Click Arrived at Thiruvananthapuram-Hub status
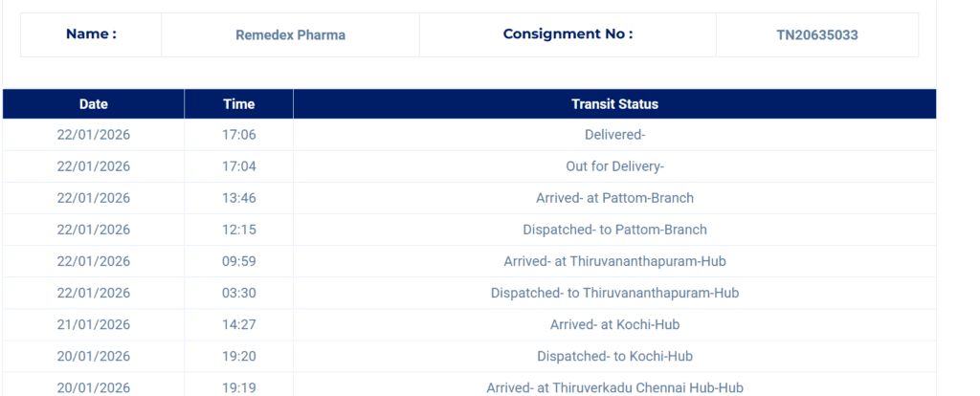The image size is (980, 396). (614, 261)
